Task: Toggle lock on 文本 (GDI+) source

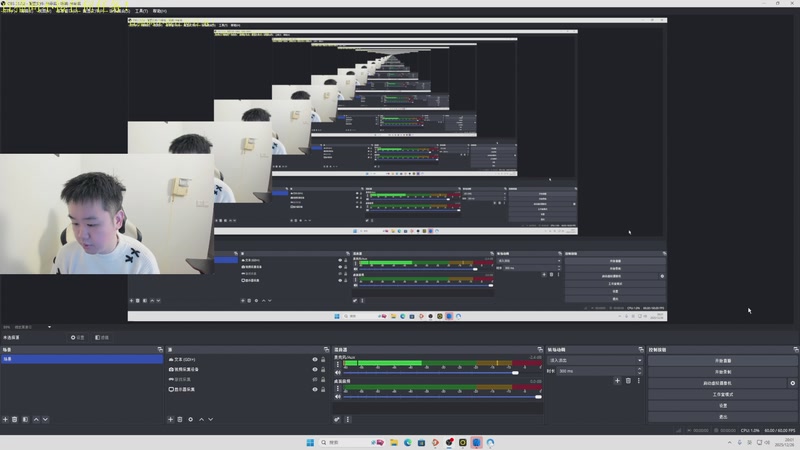Action: [x=323, y=360]
